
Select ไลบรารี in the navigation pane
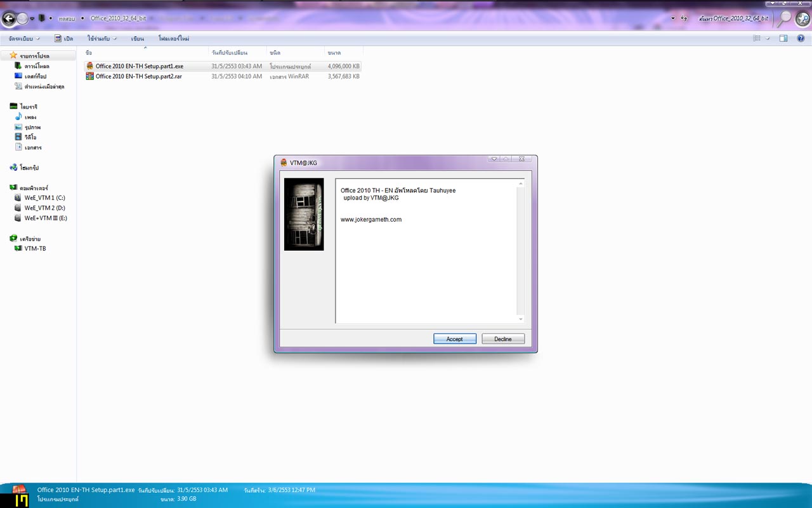point(29,107)
